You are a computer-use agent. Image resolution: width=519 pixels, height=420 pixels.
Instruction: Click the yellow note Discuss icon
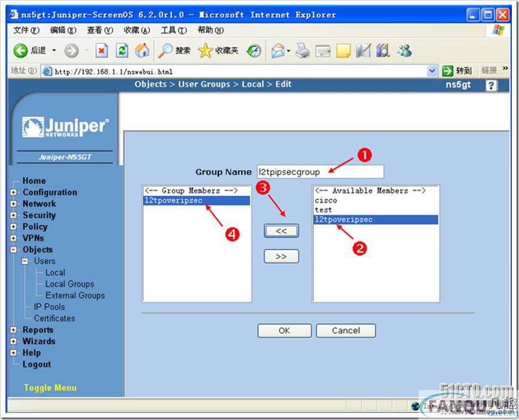[343, 51]
